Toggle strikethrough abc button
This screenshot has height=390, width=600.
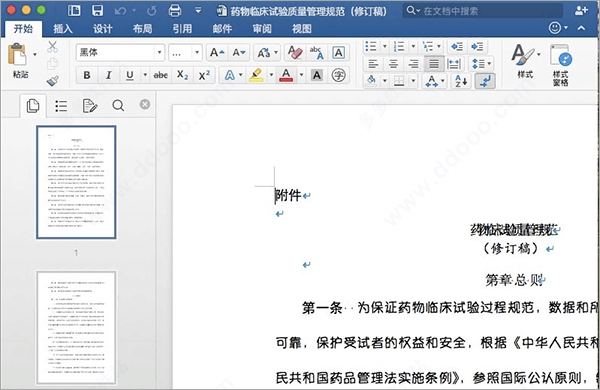[x=161, y=75]
